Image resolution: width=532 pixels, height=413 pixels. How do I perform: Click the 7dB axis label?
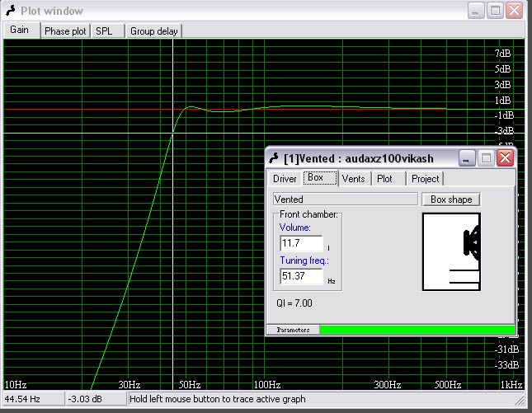point(502,54)
